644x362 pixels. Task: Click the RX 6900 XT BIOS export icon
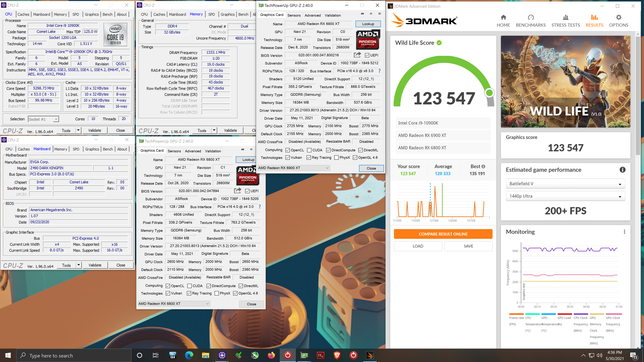(357, 55)
